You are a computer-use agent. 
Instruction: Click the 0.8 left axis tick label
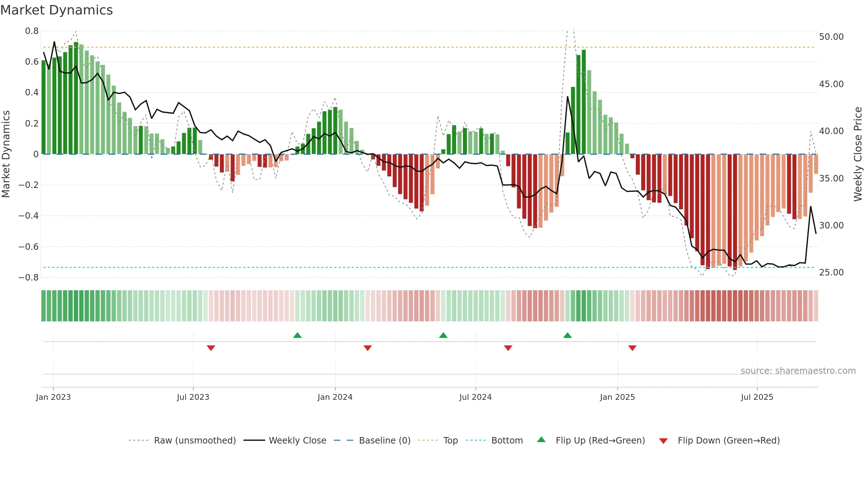click(32, 31)
